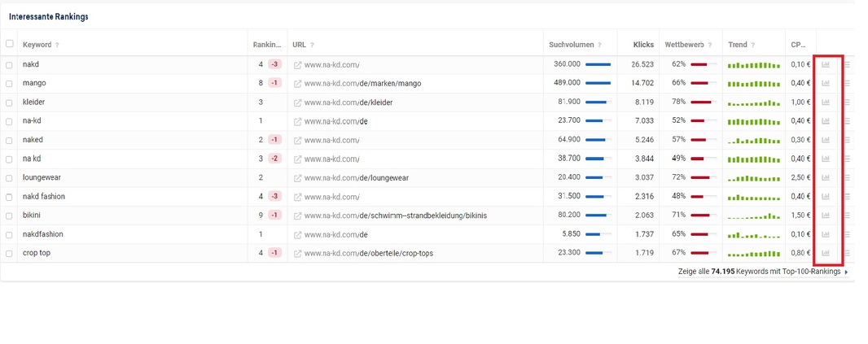The image size is (868, 344).
Task: Click the keyword text nakd fashion
Action: pyautogui.click(x=44, y=196)
